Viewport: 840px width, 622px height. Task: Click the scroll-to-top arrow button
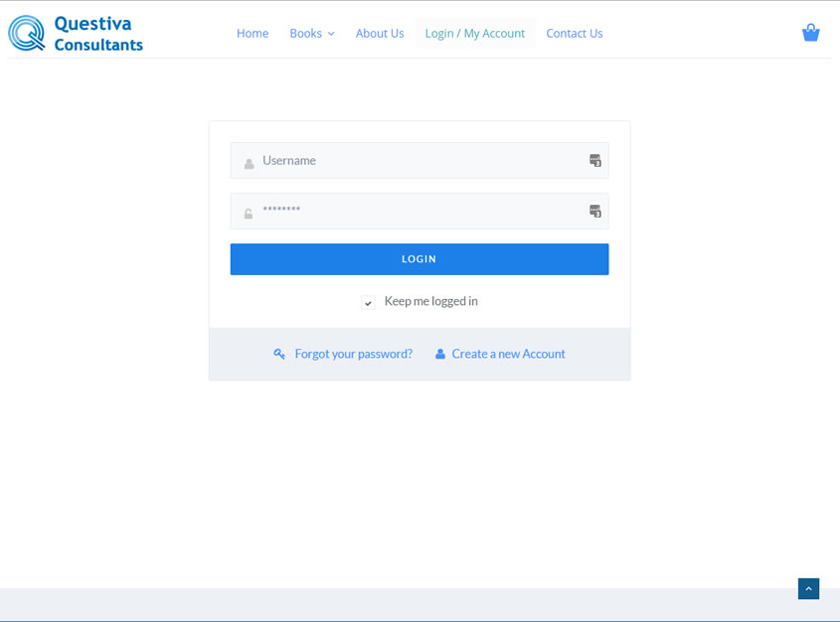(x=808, y=589)
